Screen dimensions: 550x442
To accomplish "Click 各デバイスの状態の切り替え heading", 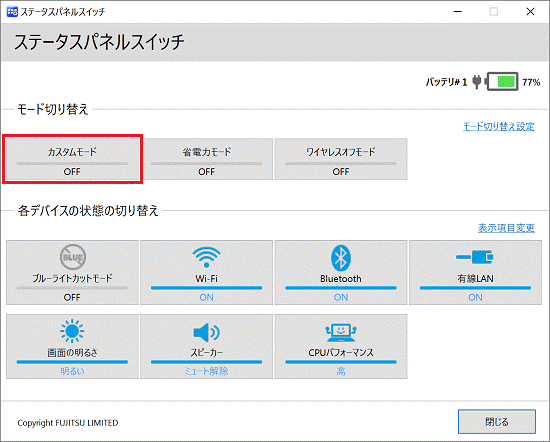I will pos(88,211).
